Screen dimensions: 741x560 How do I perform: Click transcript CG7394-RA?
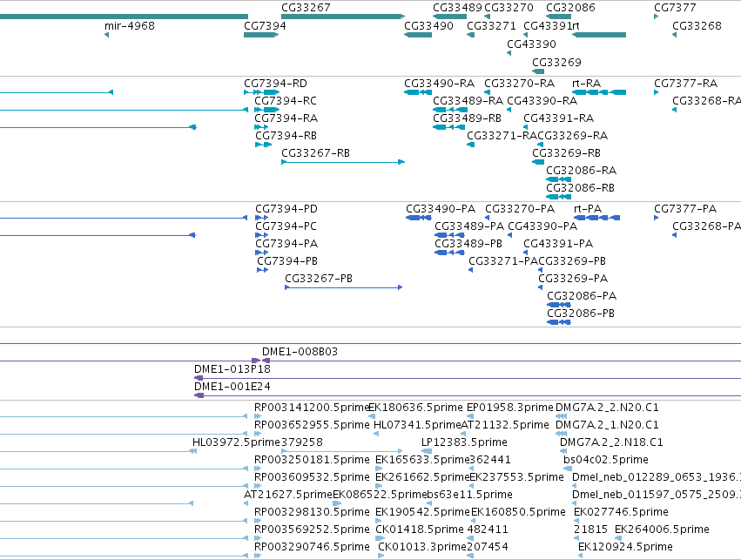tap(286, 118)
